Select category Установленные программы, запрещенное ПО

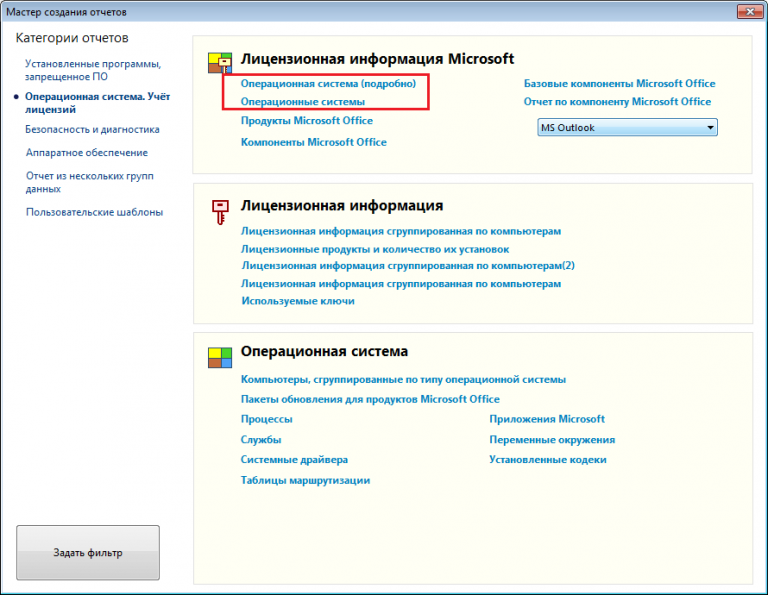click(93, 70)
